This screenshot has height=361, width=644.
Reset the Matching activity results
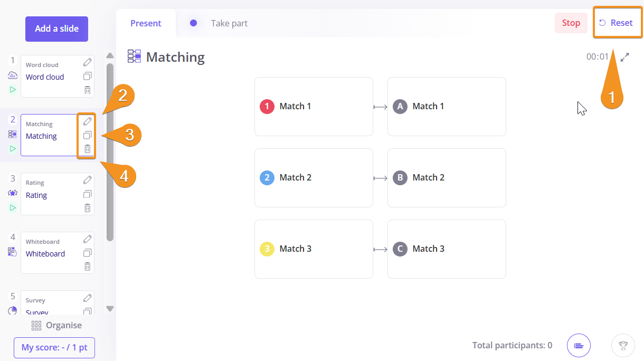(616, 23)
